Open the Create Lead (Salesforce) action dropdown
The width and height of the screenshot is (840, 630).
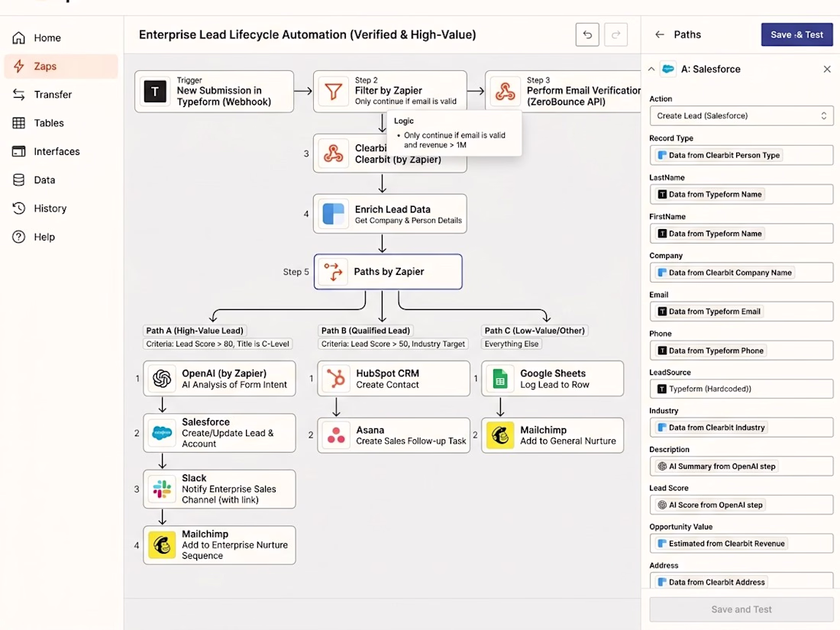741,116
